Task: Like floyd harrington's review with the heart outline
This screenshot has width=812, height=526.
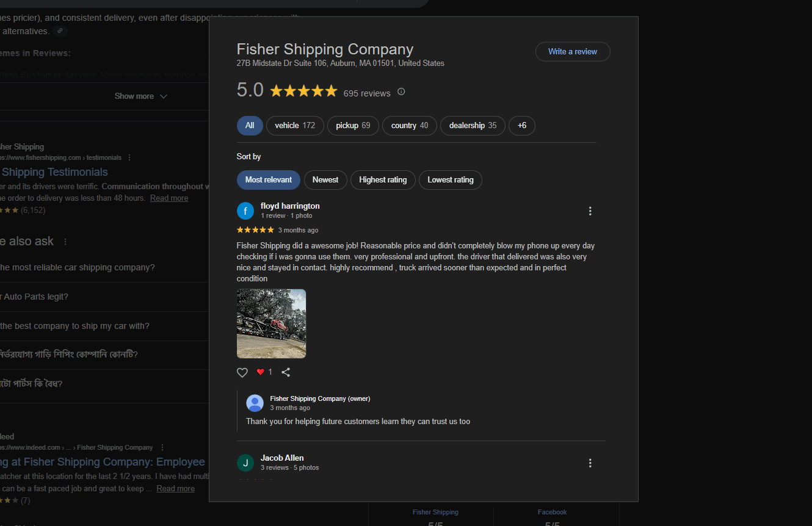Action: pos(242,372)
